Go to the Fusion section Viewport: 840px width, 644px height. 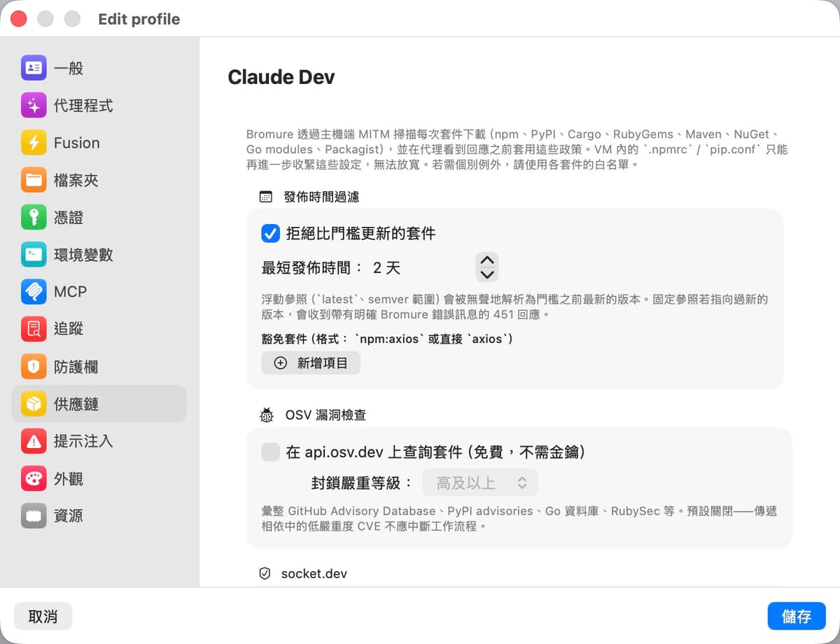pos(99,143)
